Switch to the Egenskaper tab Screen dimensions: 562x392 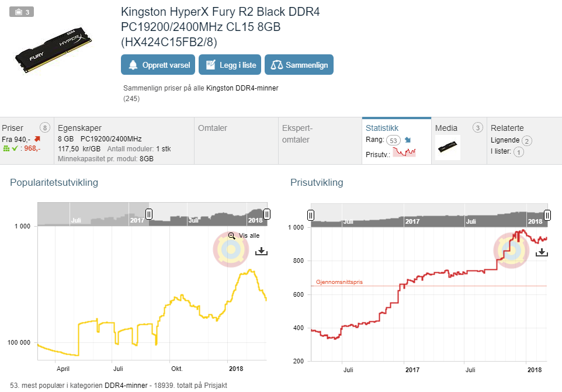coord(124,141)
